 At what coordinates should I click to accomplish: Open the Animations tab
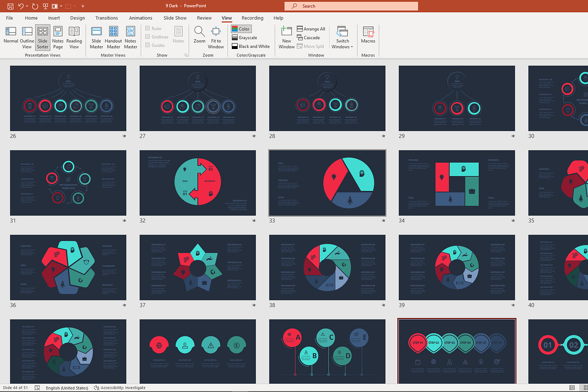[141, 18]
